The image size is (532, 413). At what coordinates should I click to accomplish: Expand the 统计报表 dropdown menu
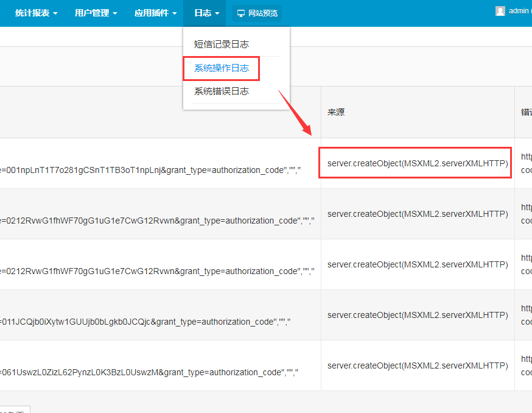(x=37, y=13)
